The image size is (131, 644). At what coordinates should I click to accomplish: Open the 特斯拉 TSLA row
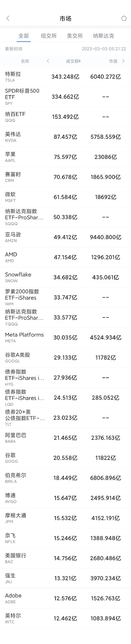coord(65,76)
